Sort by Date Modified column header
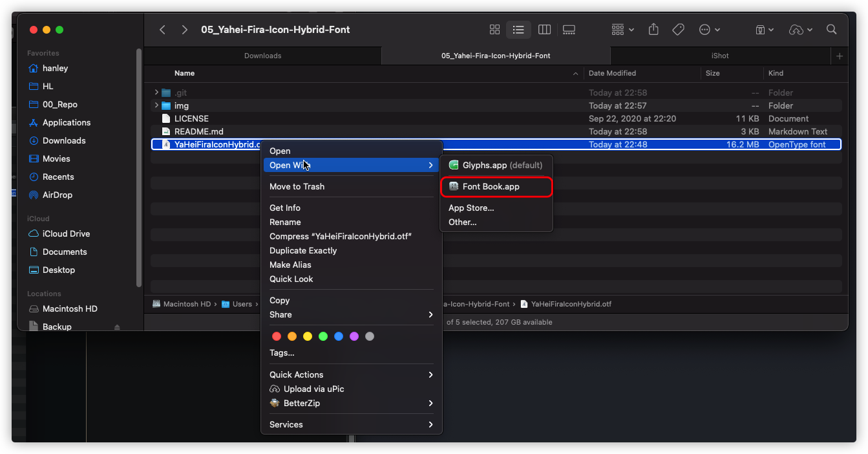868x454 pixels. [x=612, y=73]
